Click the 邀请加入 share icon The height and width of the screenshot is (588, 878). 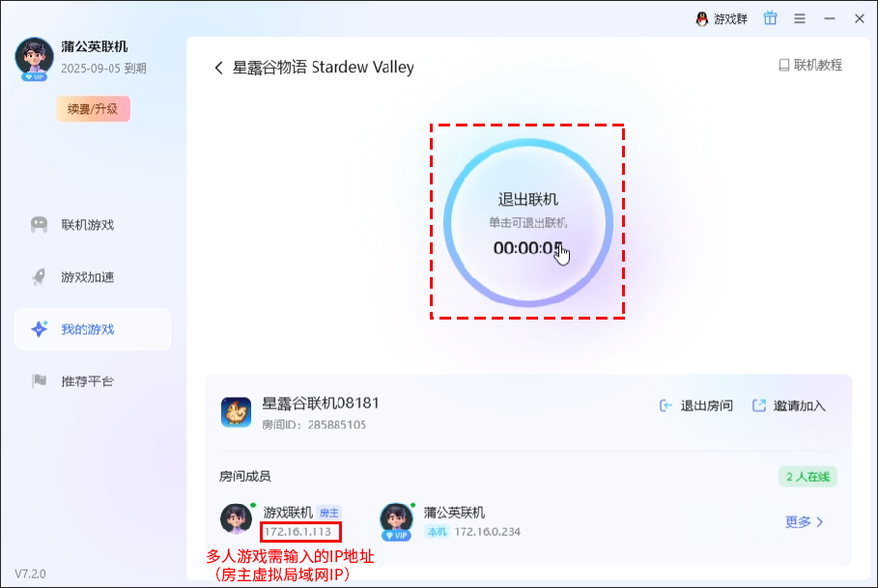[759, 406]
